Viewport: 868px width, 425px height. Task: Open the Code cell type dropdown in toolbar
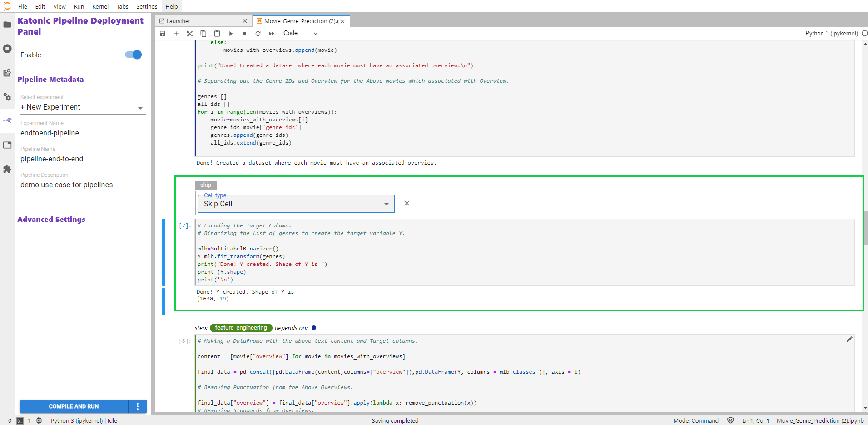click(x=300, y=33)
